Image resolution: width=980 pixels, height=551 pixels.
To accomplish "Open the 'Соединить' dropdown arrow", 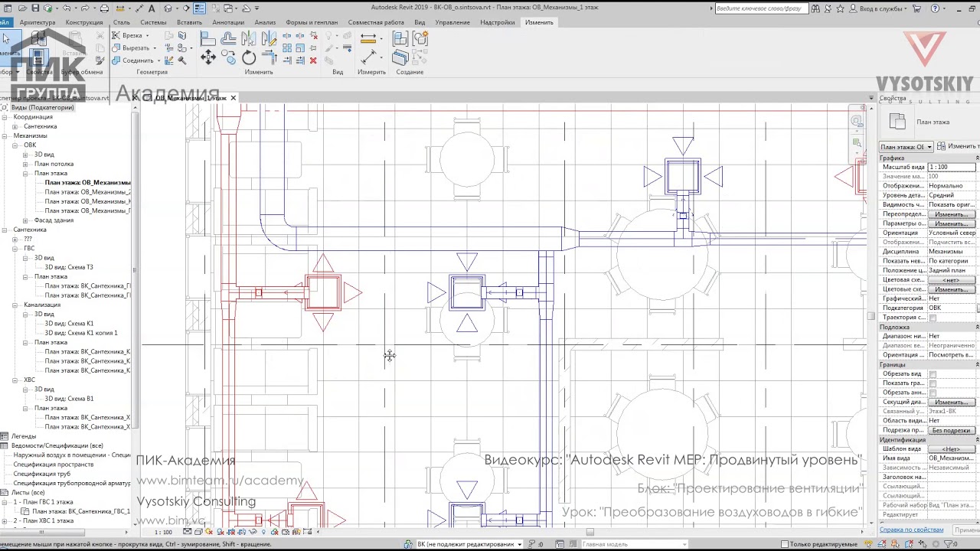I will pos(158,60).
